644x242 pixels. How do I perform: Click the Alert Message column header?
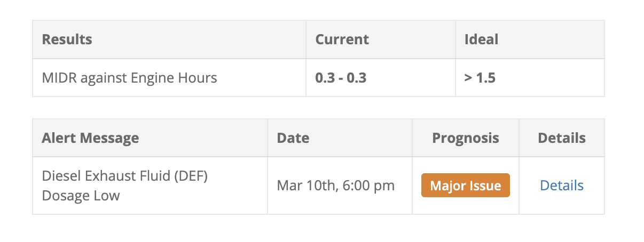point(90,138)
